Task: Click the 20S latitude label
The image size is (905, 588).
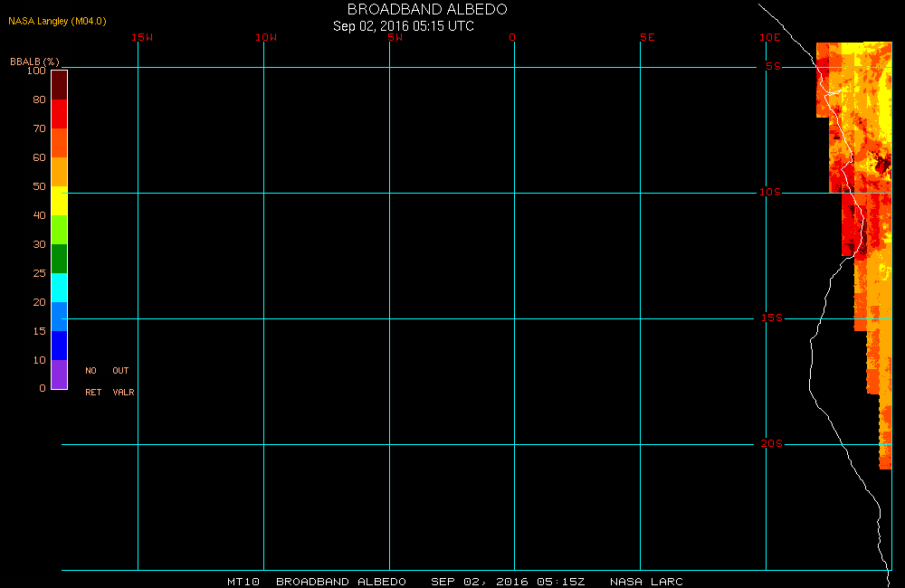Action: 772,444
